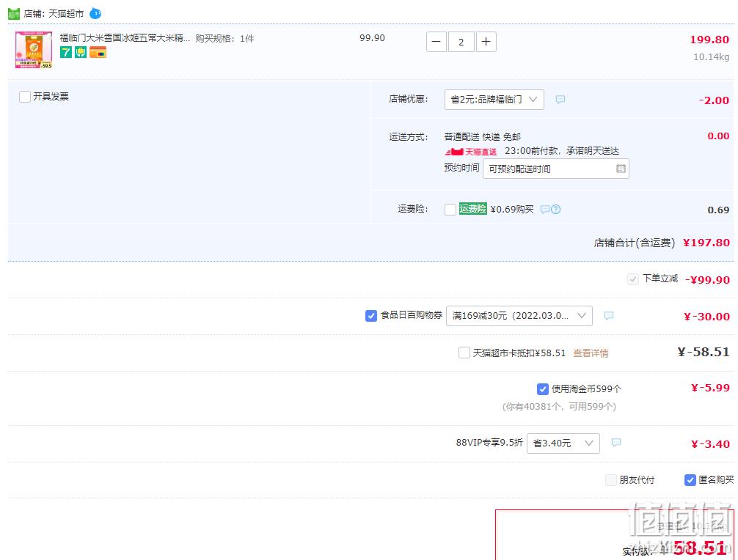Increase quantity with the plus button

(x=486, y=42)
